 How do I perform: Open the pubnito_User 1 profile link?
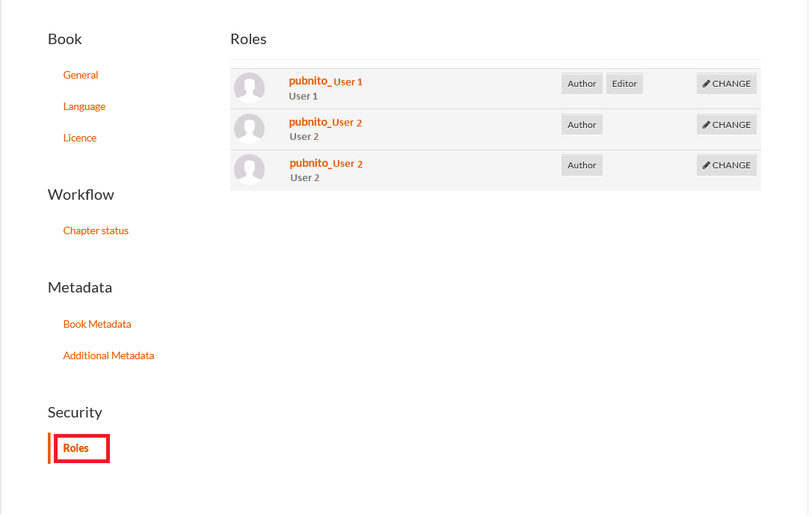(325, 81)
